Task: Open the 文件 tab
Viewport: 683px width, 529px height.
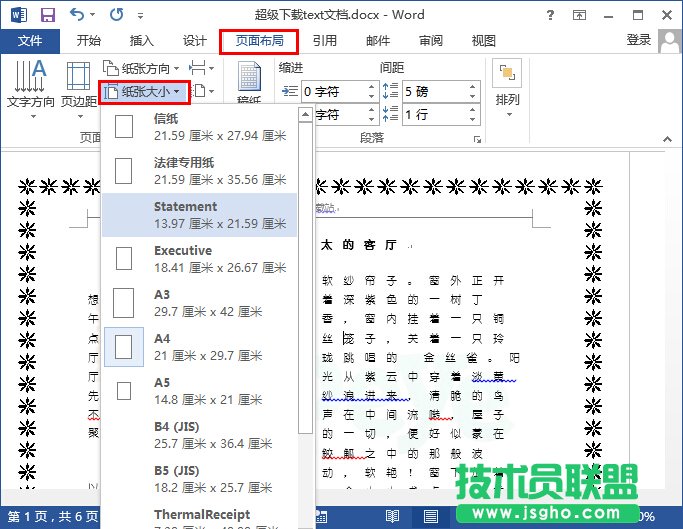Action: [x=30, y=41]
